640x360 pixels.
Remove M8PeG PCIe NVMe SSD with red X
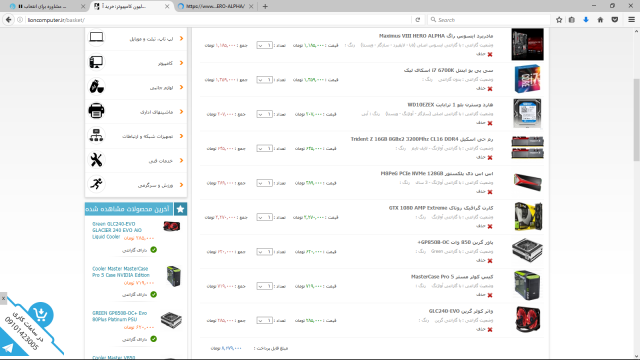pyautogui.click(x=490, y=192)
